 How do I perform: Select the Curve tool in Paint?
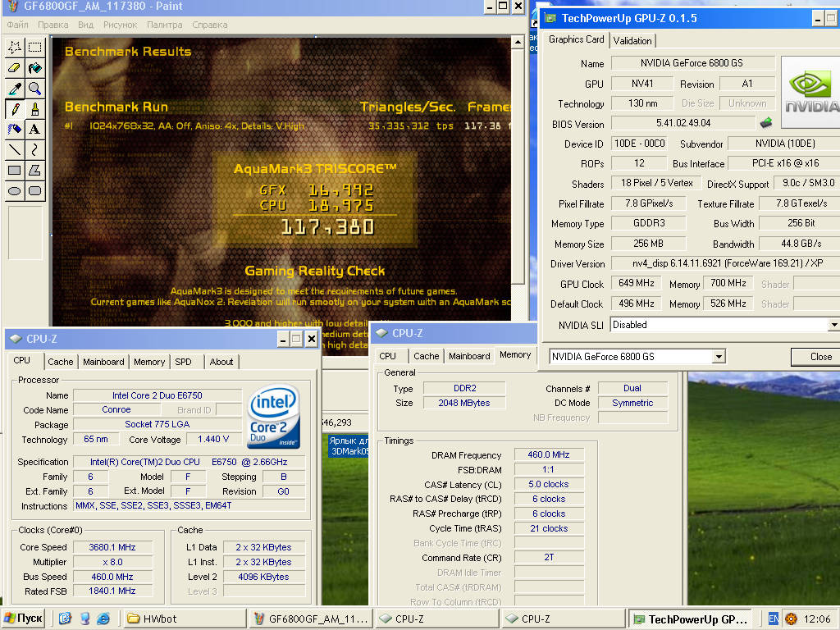(x=34, y=149)
